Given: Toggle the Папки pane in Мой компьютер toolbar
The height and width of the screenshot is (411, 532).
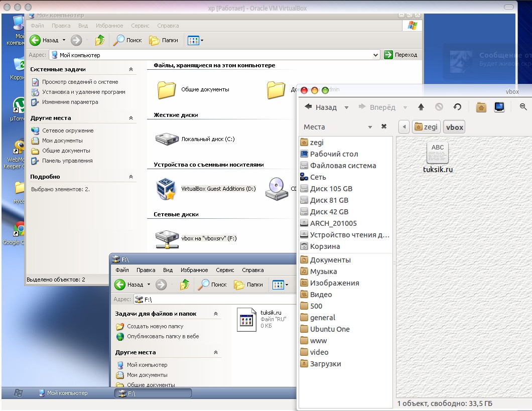Looking at the screenshot, I should coord(164,40).
